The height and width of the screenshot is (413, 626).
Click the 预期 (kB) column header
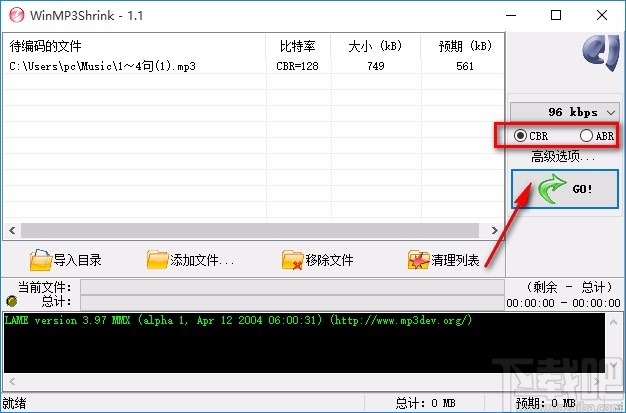(x=462, y=46)
